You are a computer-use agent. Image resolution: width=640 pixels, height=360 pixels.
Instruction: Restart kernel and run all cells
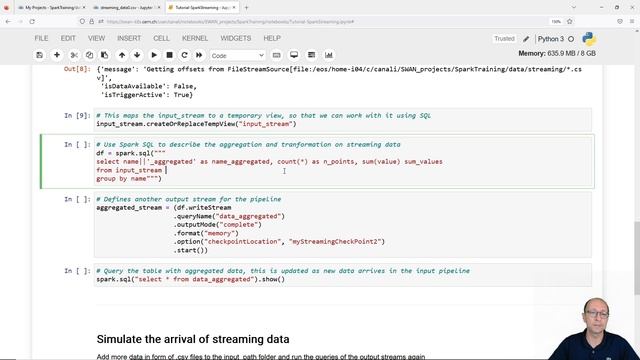click(x=199, y=55)
